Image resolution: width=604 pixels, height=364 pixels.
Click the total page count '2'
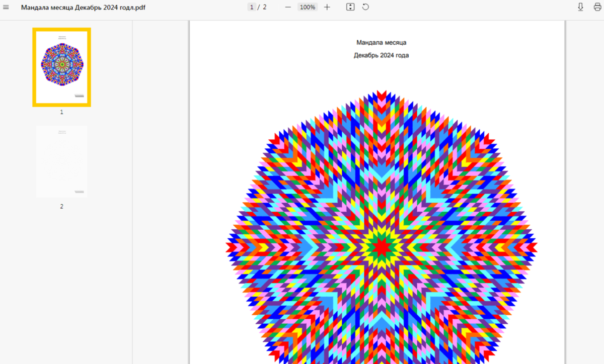pos(265,7)
